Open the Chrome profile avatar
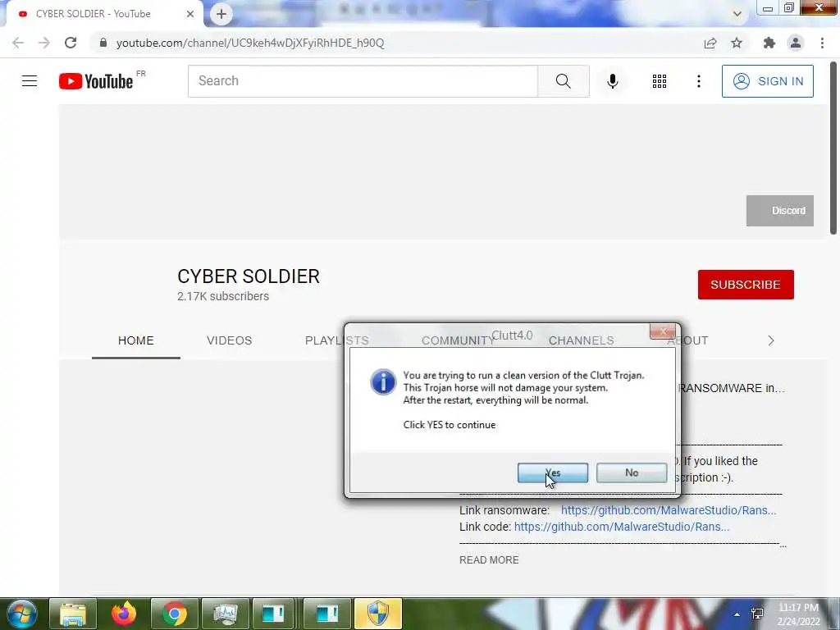Viewport: 840px width, 630px height. click(796, 43)
